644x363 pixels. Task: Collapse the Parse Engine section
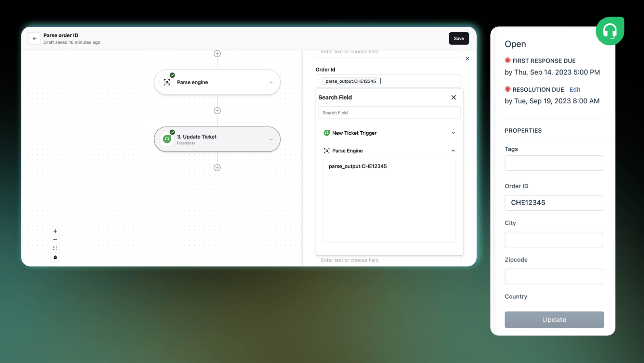(453, 151)
